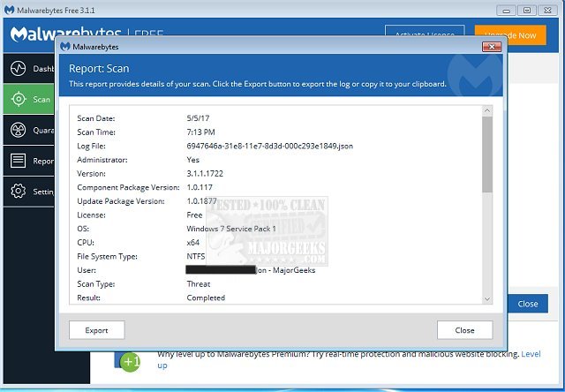The image size is (565, 392).
Task: Click the 'License:' label
Action: click(x=92, y=215)
